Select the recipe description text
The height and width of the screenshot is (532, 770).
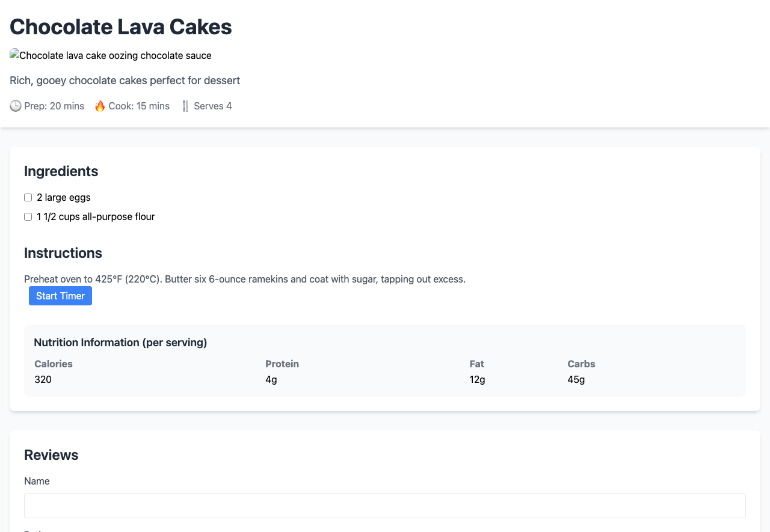(x=125, y=81)
